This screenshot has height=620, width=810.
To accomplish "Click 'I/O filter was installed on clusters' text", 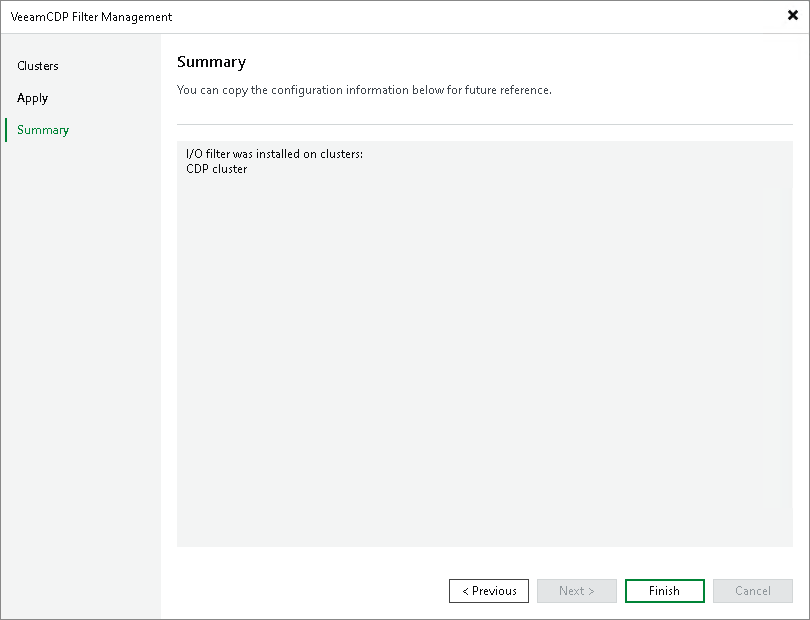I will coord(274,154).
